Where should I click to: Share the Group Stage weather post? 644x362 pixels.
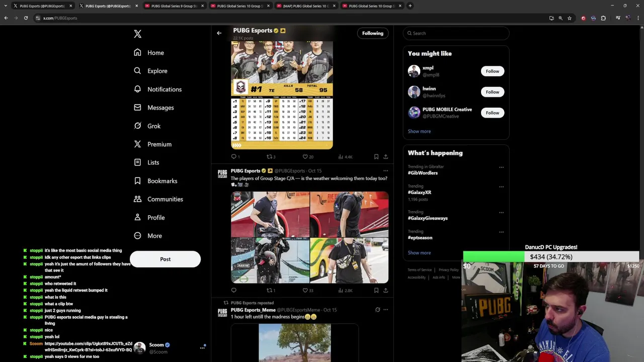[x=385, y=290]
